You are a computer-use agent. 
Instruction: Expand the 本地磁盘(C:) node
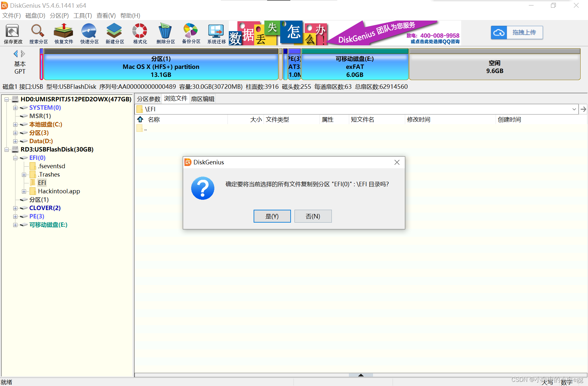15,124
